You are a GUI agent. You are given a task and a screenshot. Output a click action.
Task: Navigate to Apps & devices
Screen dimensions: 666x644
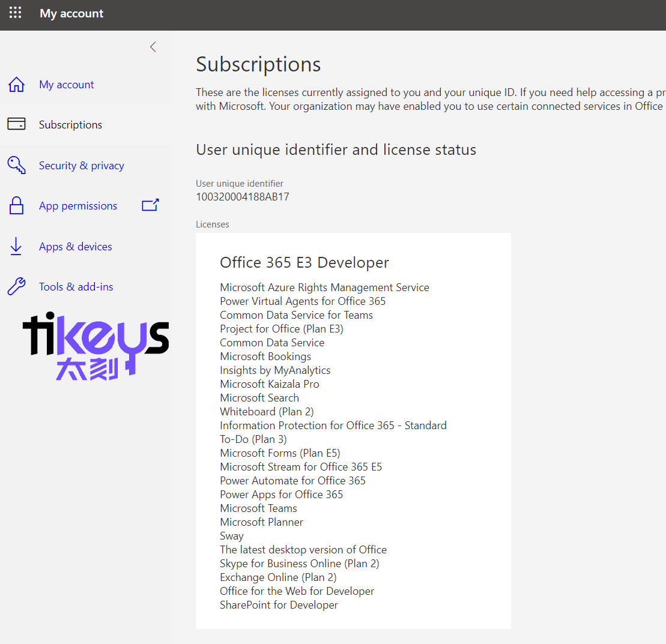(x=75, y=247)
